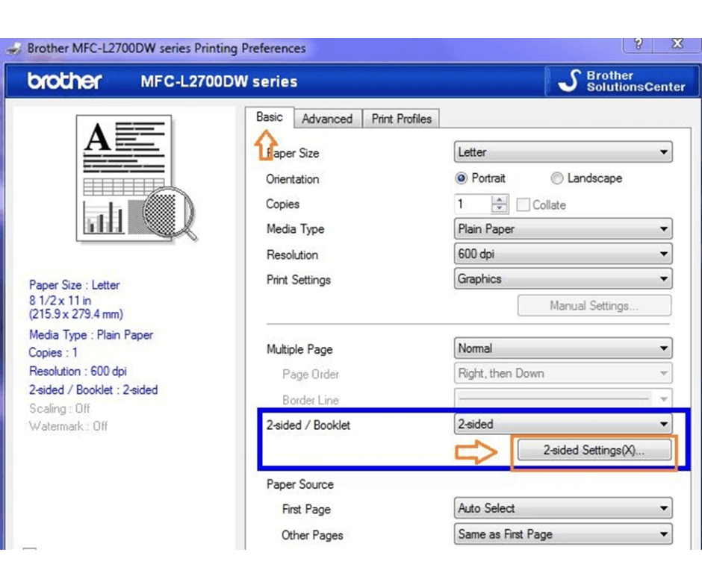
Task: Open the Resolution dropdown showing 600 dpi
Action: 563,254
